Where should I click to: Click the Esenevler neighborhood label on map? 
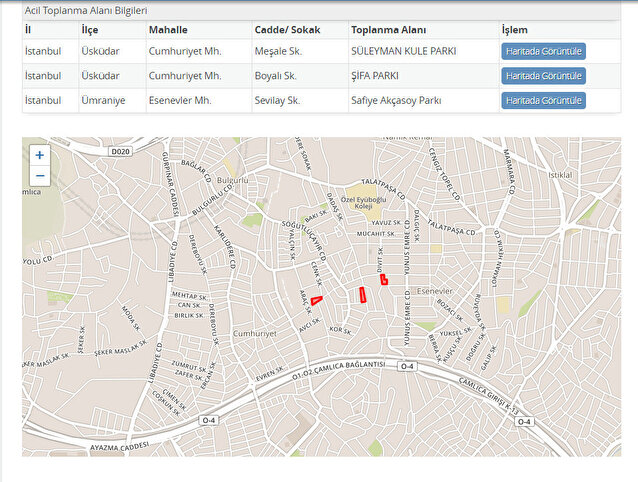point(436,290)
